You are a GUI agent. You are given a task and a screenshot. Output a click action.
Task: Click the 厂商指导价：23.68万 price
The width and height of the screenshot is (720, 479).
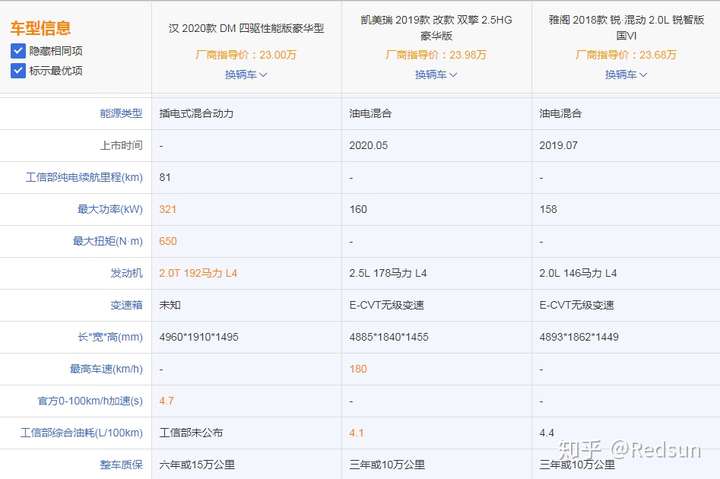click(626, 55)
